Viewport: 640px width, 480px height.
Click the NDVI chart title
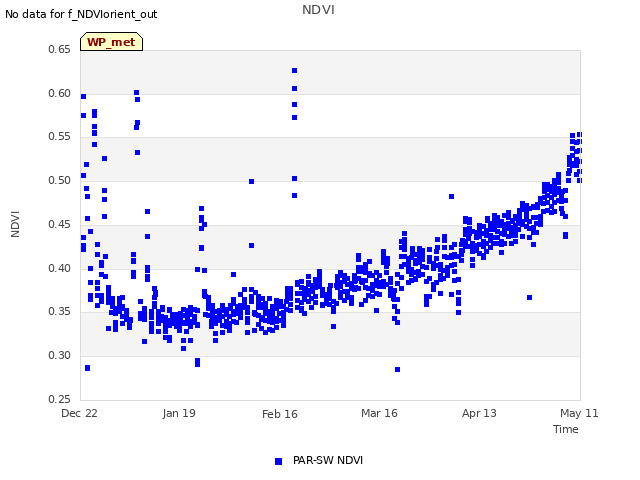click(x=318, y=10)
